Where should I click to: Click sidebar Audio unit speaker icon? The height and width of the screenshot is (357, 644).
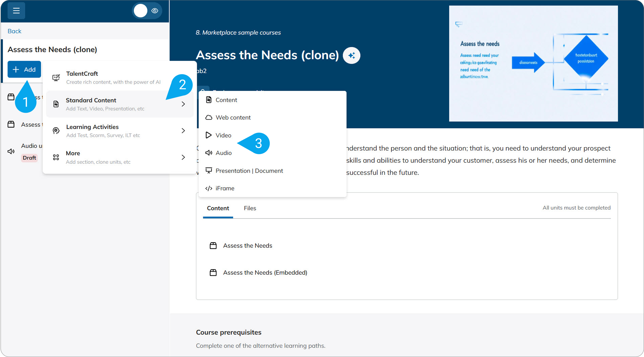pyautogui.click(x=11, y=151)
